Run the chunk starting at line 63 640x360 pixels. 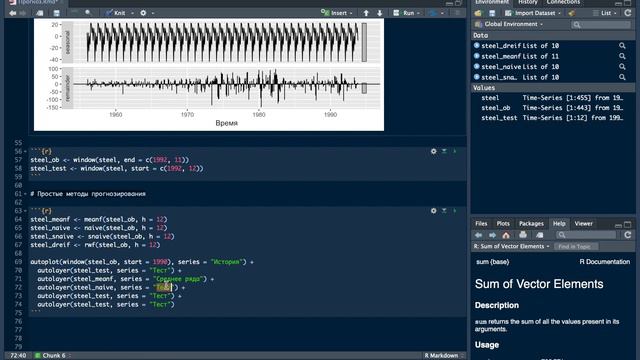[455, 211]
